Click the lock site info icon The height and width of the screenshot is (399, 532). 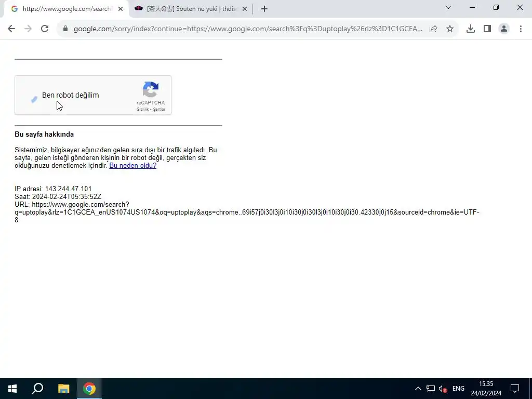click(x=65, y=29)
